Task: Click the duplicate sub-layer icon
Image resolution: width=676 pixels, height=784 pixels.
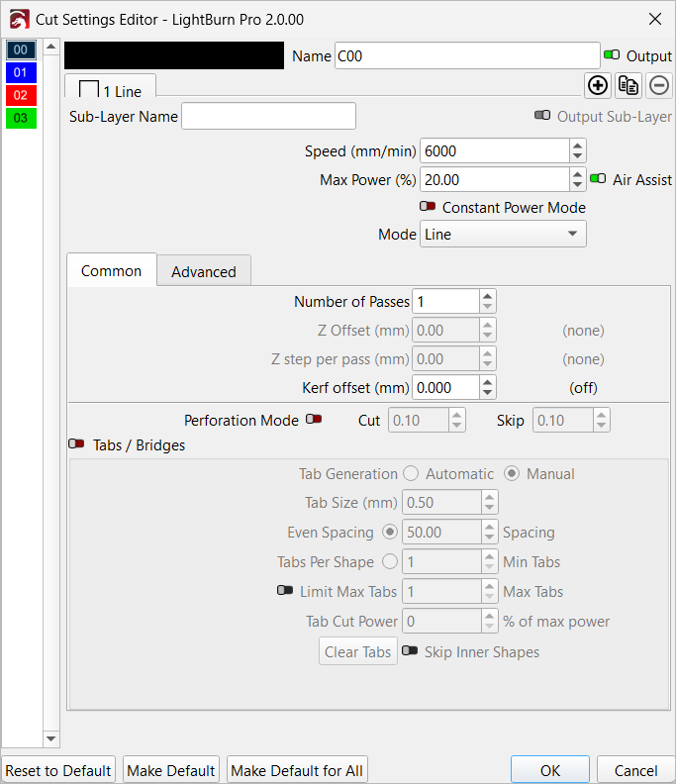Action: coord(628,85)
